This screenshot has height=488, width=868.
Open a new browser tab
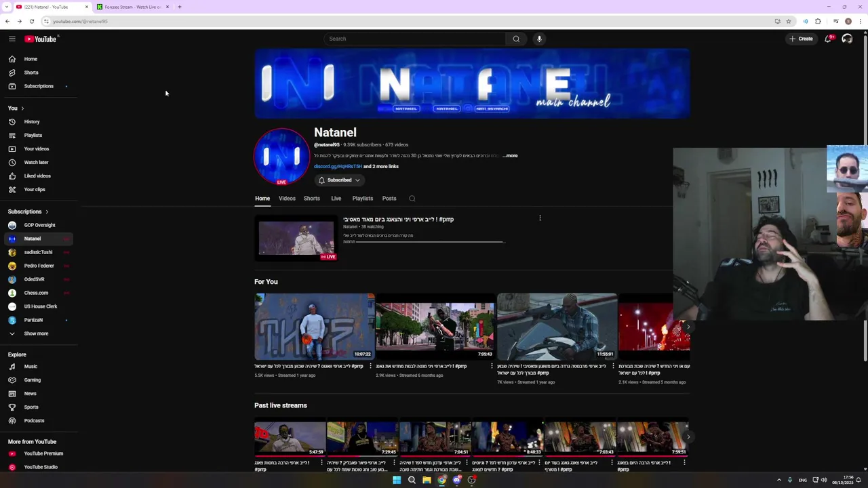click(x=180, y=7)
